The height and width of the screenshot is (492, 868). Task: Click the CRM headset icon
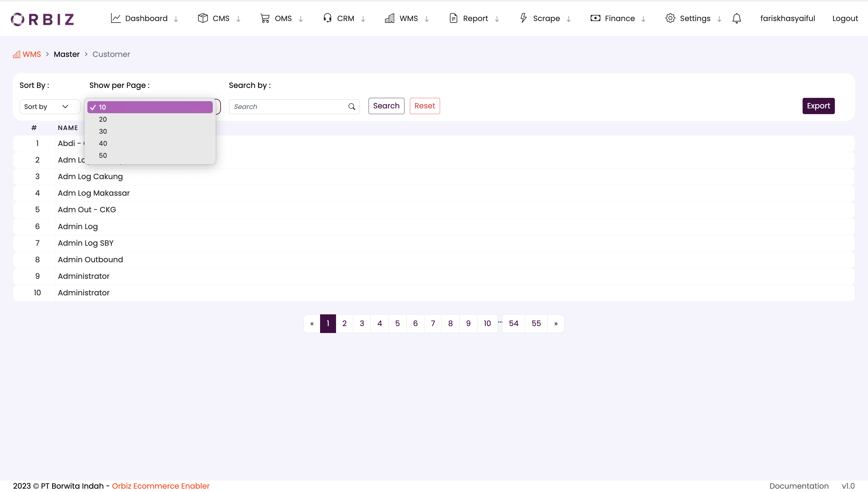pos(327,18)
